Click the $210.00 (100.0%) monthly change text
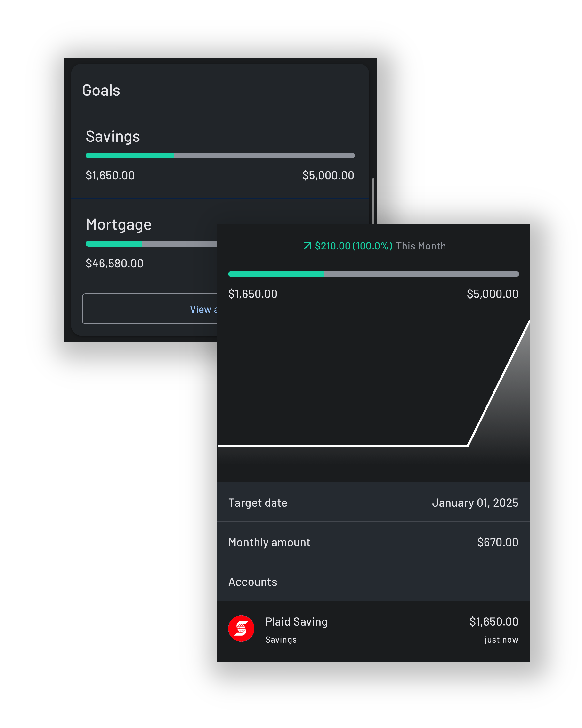582x728 pixels. pos(354,246)
